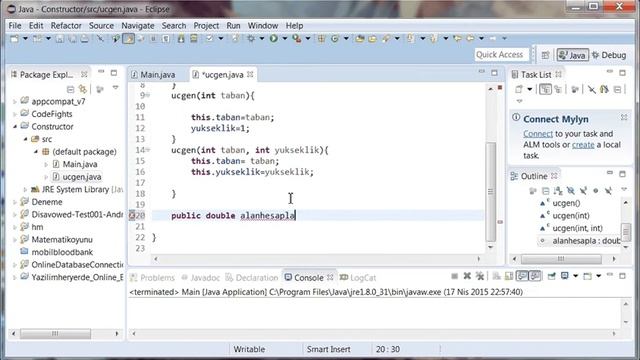Viewport: 640px width, 360px height.
Task: Click Console remove all terminated launches icon
Action: [x=480, y=276]
